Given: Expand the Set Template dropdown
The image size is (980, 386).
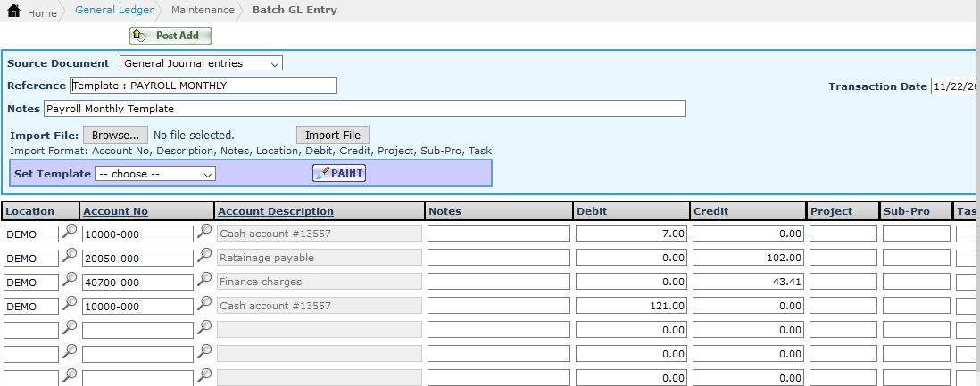Looking at the screenshot, I should pos(154,174).
